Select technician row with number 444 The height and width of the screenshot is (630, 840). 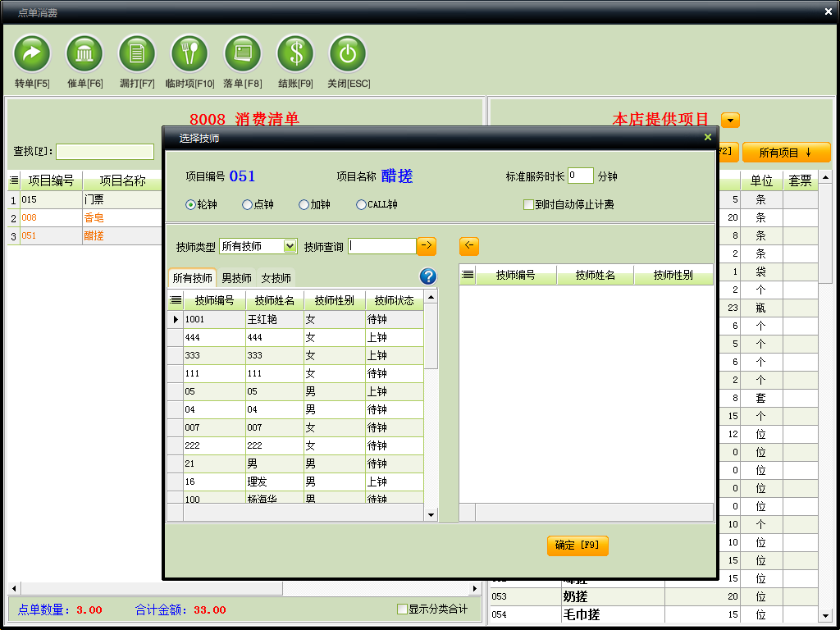[x=295, y=337]
